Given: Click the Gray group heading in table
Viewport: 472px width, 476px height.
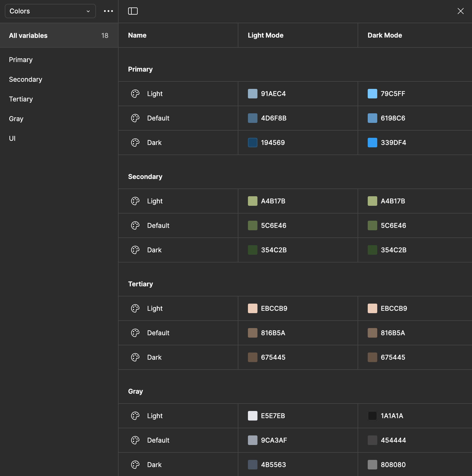Looking at the screenshot, I should point(136,391).
